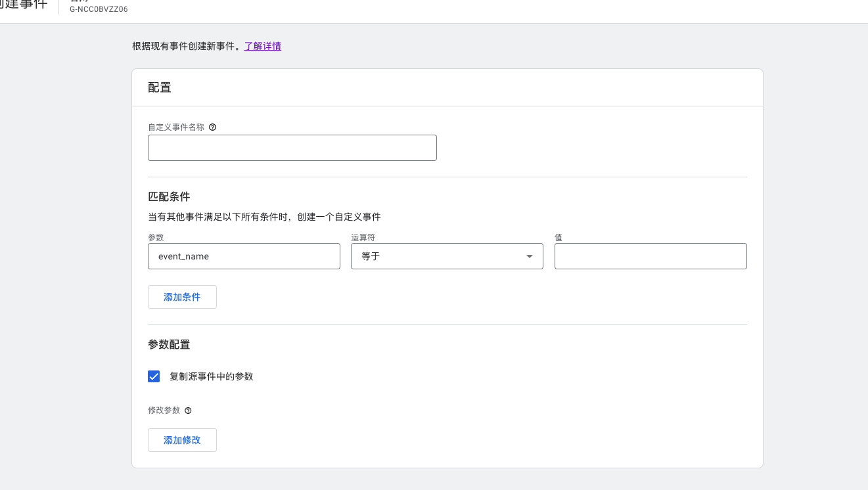Select the 根据现有事件创建新事件 description text
Viewport: 868px width, 490px height.
[x=187, y=46]
